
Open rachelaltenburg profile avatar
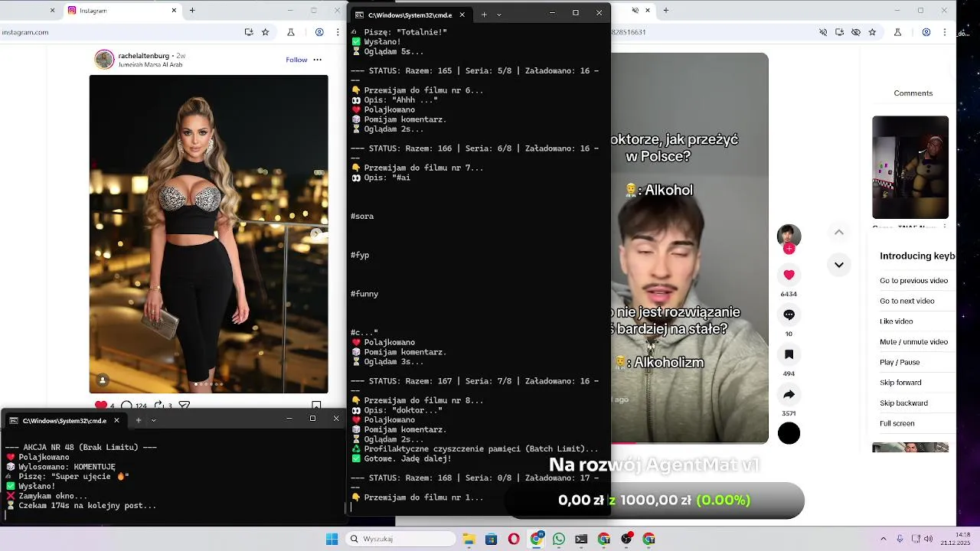[x=104, y=60]
